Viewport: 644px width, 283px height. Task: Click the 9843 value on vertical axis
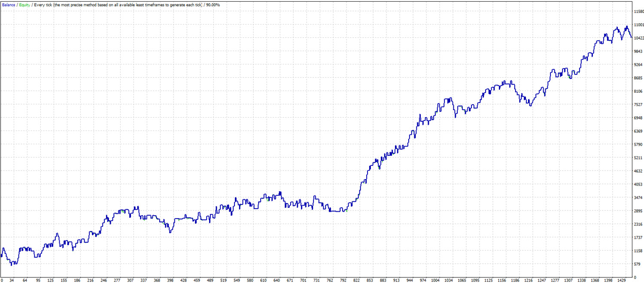point(638,52)
